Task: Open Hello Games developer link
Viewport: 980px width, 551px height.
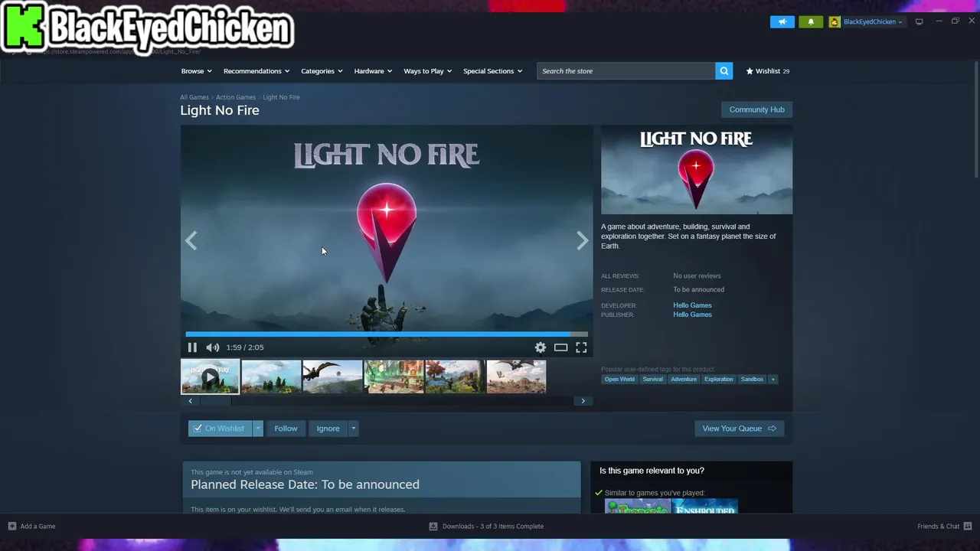Action: [x=692, y=305]
